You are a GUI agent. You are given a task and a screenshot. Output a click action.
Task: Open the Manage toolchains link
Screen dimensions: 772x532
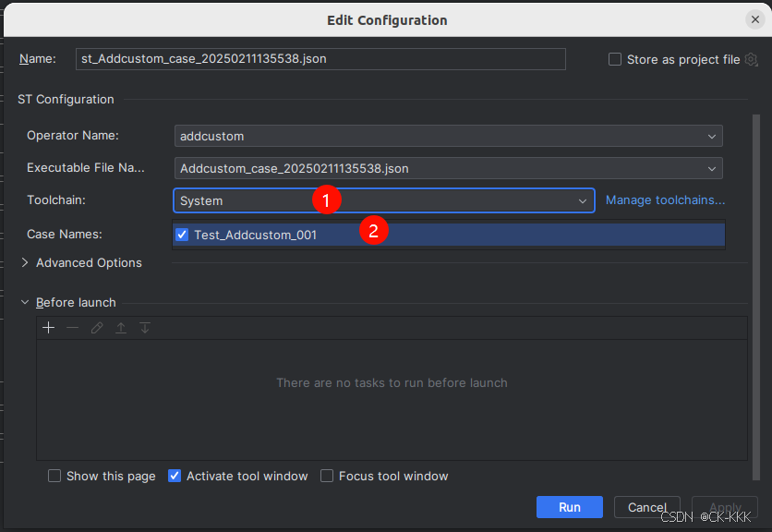[665, 200]
